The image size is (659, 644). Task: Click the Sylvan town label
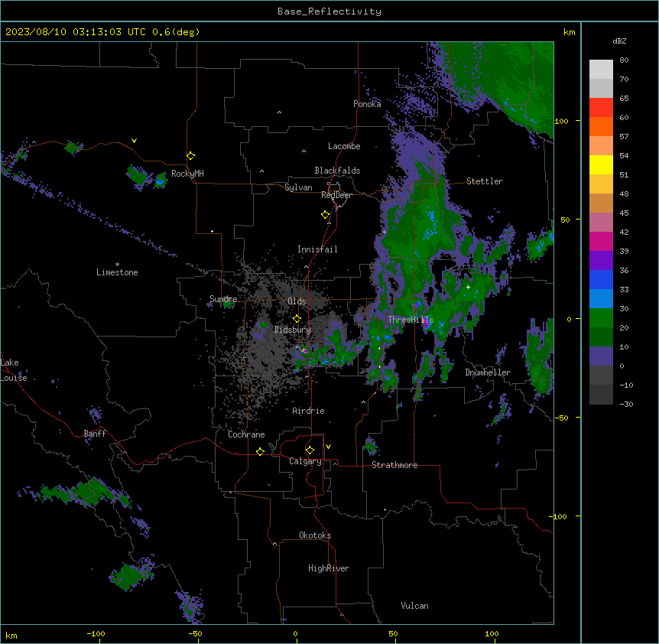(x=298, y=187)
